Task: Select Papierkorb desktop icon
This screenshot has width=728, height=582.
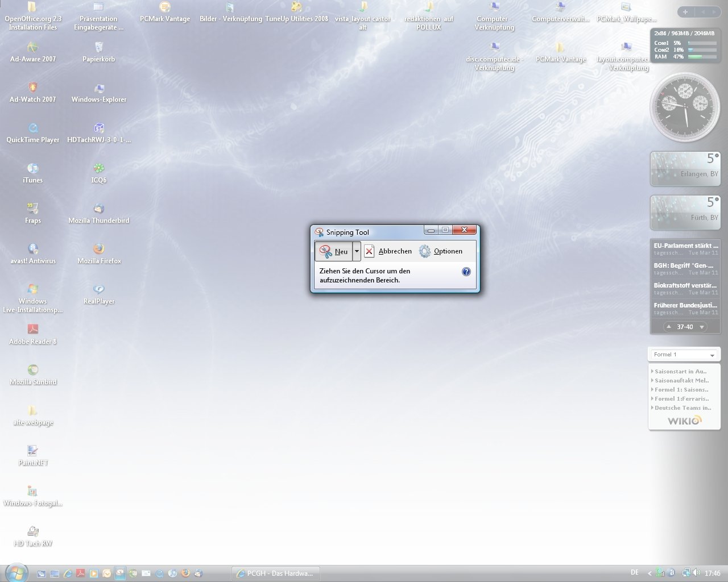Action: coord(98,51)
